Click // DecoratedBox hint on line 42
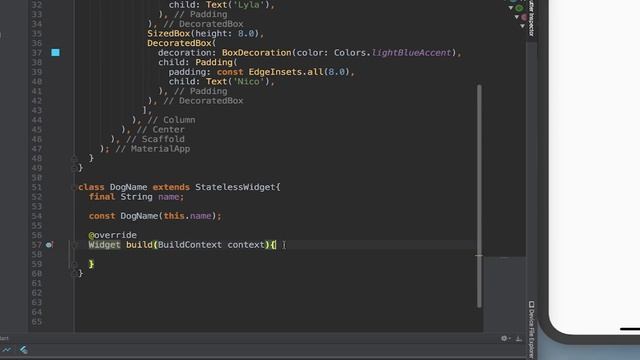The height and width of the screenshot is (360, 640). (203, 101)
